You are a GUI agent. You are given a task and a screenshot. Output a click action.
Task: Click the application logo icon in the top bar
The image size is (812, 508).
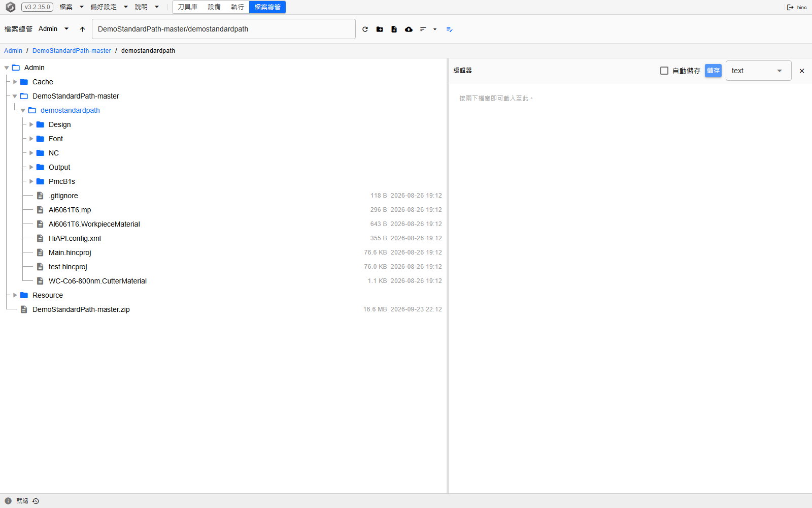click(x=10, y=7)
